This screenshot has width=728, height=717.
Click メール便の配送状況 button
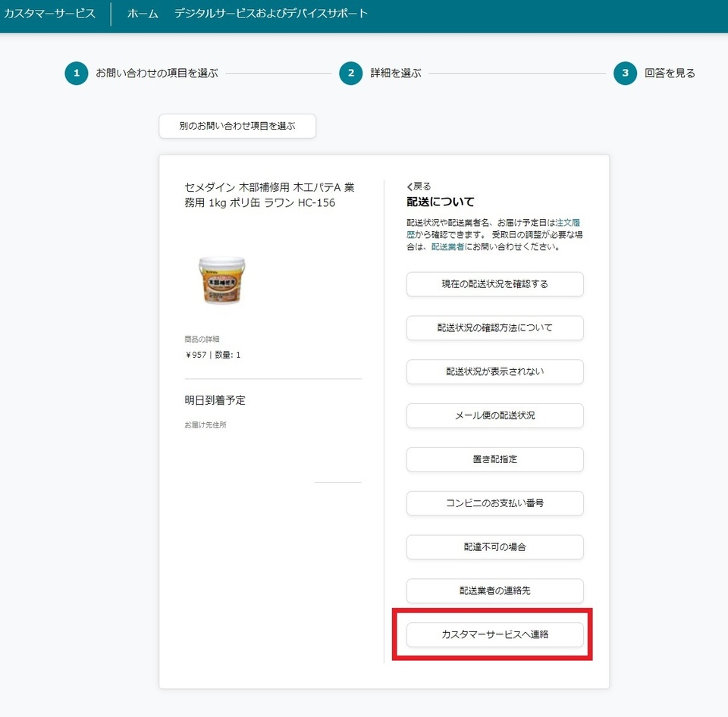(495, 415)
